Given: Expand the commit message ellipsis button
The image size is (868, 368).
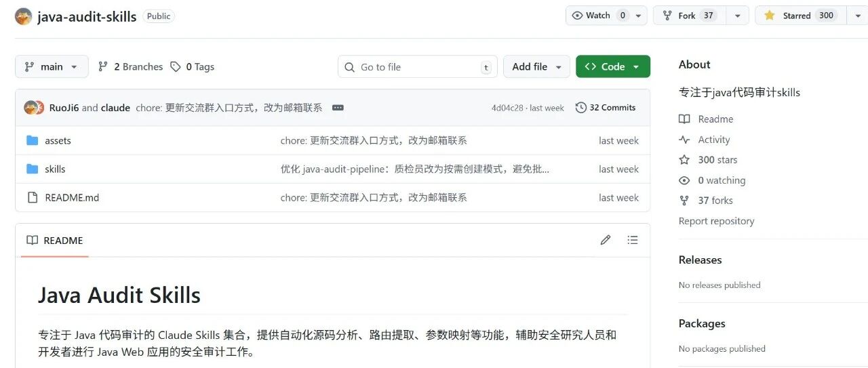Looking at the screenshot, I should pos(338,108).
